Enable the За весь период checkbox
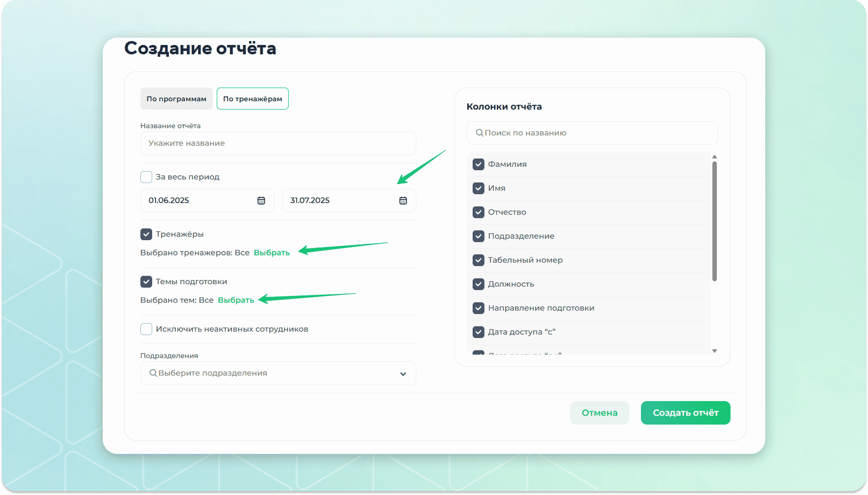868x495 pixels. coord(146,177)
